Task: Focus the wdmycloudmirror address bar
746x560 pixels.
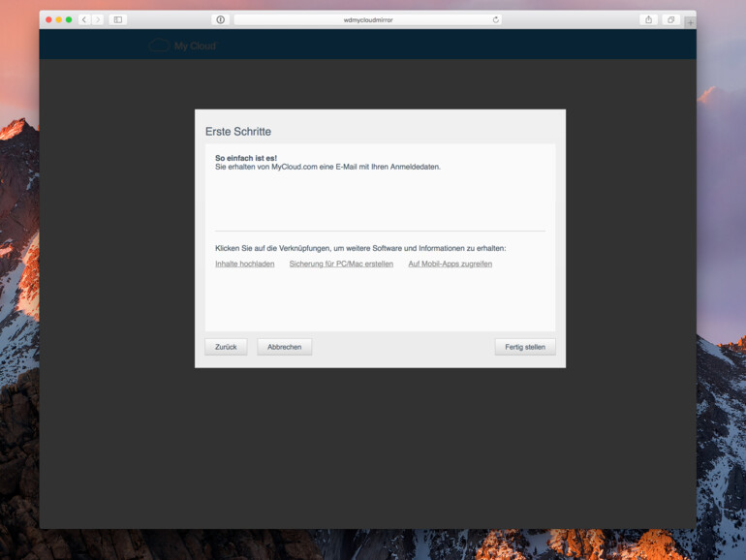Action: click(x=368, y=19)
